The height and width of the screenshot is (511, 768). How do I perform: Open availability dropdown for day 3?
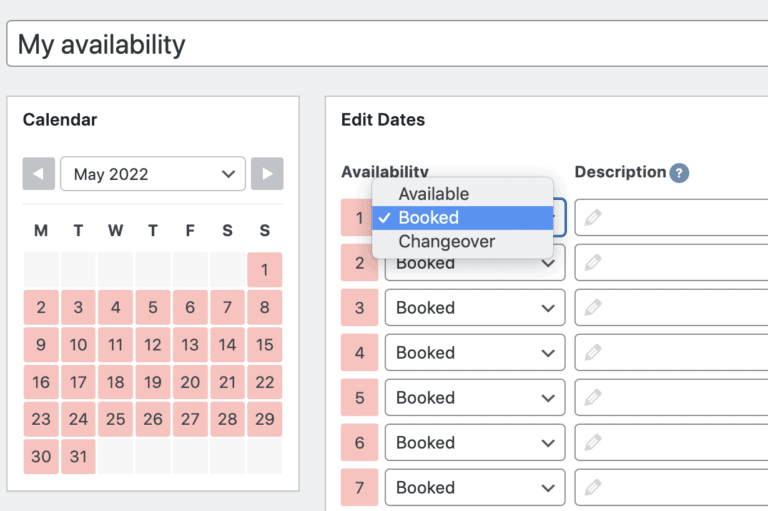475,308
